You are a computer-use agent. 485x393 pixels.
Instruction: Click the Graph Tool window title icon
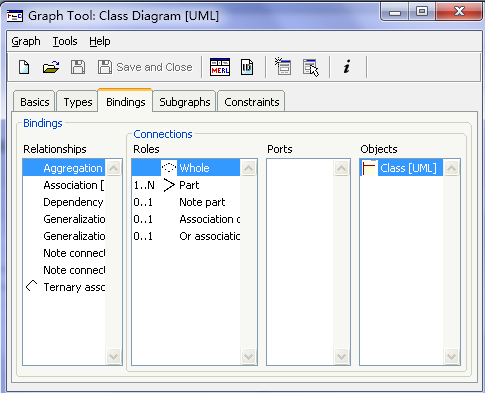tap(15, 16)
